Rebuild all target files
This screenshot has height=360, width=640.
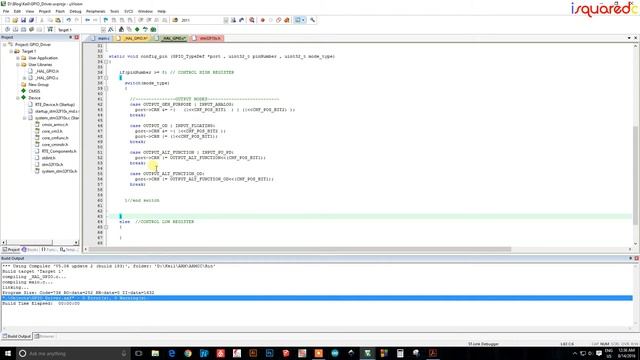pos(23,29)
